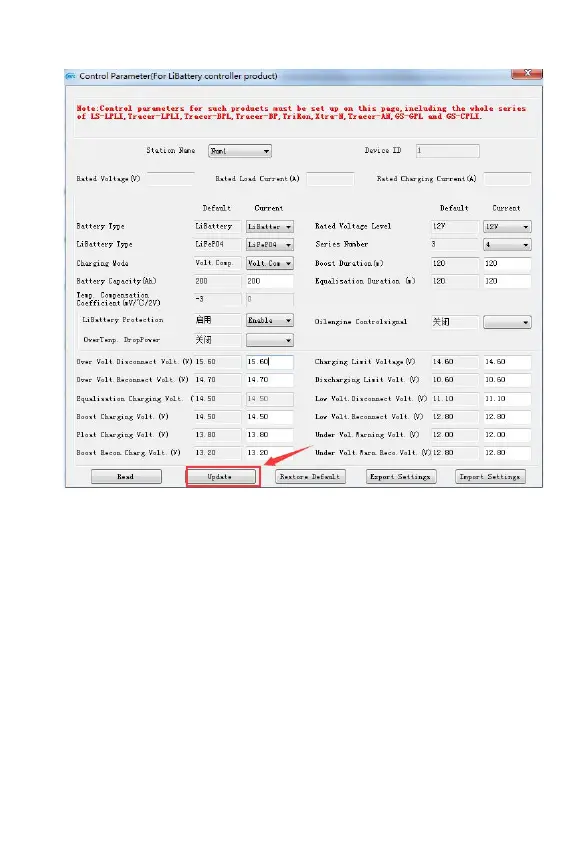Image resolution: width=576 pixels, height=864 pixels.
Task: Click the Battery Capacity current field
Action: click(x=270, y=282)
